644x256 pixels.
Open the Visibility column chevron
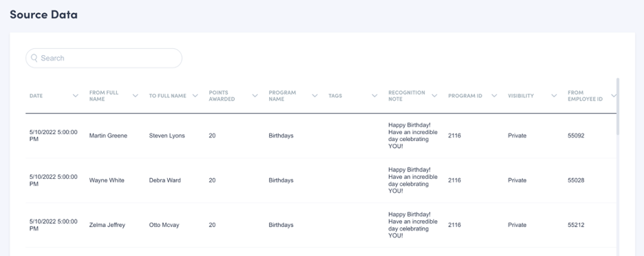point(554,96)
